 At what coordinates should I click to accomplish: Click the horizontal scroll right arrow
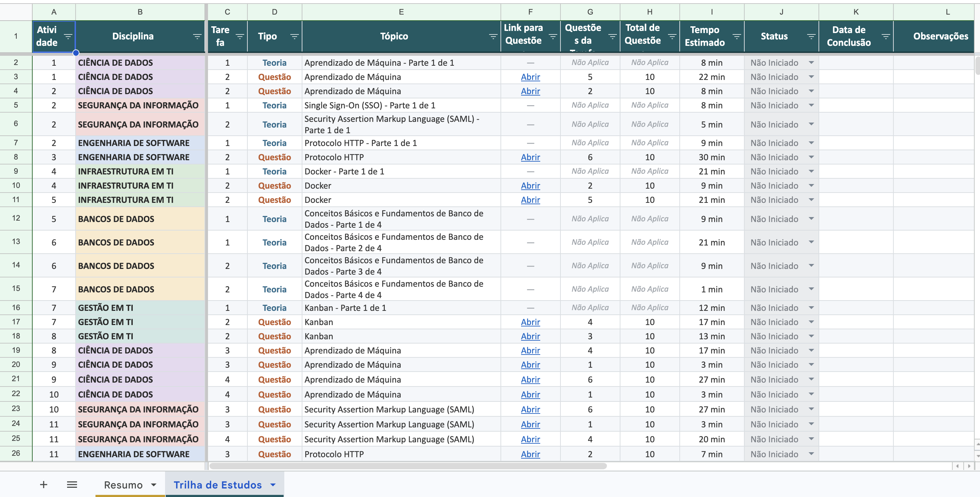(969, 466)
